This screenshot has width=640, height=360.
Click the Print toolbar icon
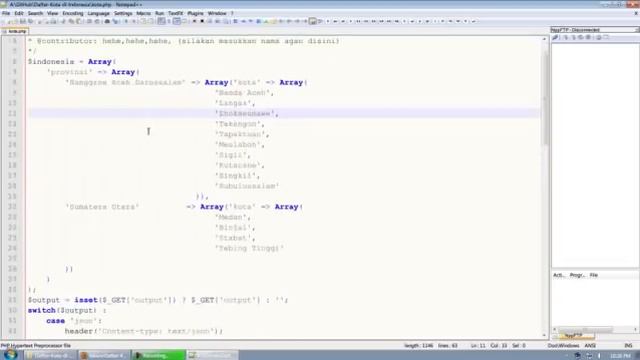pyautogui.click(x=53, y=21)
